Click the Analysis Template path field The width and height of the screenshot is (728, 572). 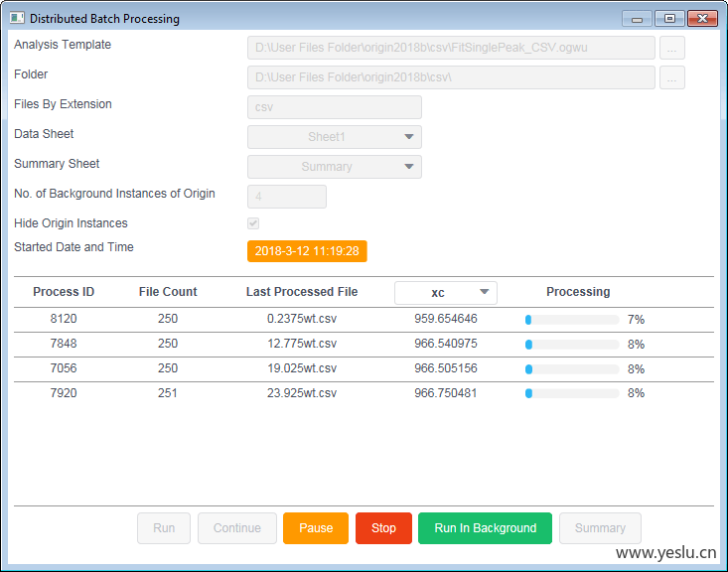click(451, 48)
